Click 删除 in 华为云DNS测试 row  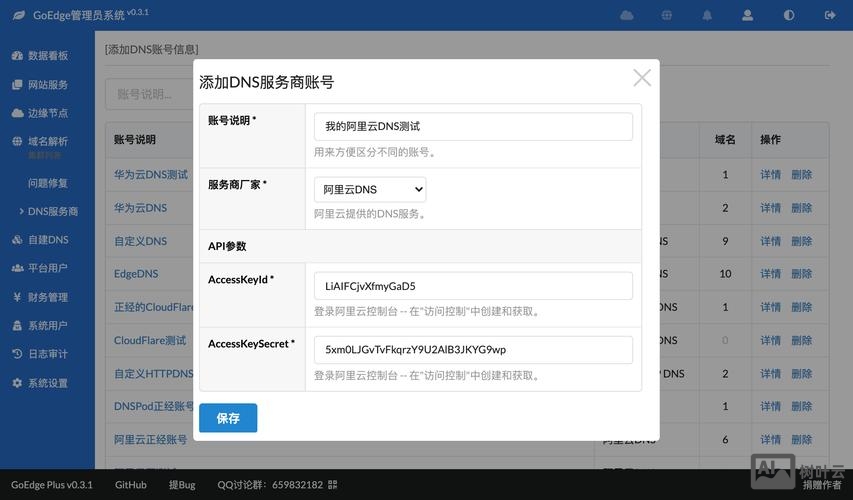coord(801,175)
